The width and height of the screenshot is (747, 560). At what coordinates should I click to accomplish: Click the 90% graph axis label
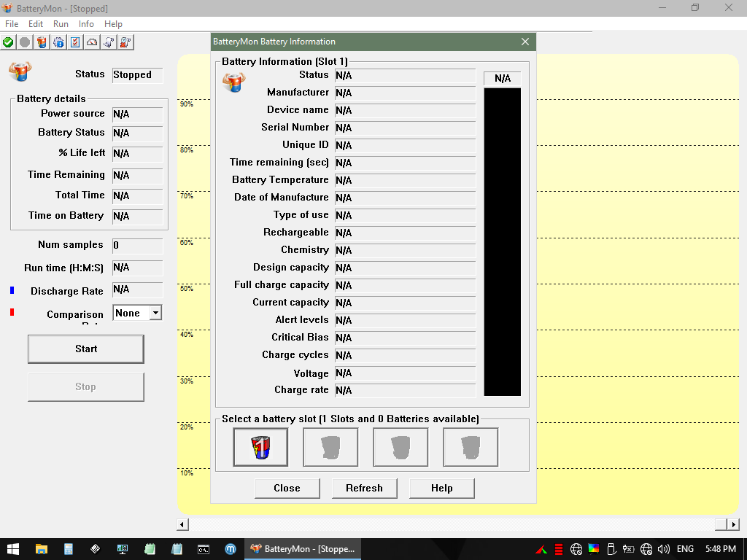tap(187, 104)
